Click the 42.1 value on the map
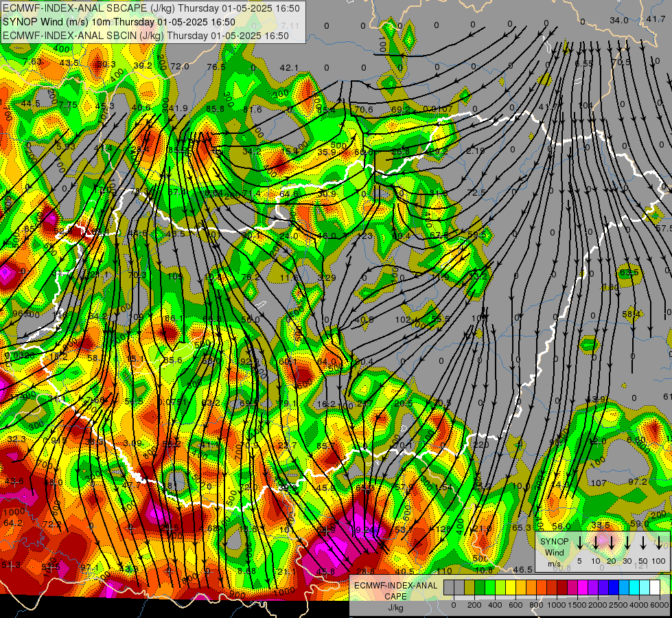This screenshot has height=618, width=672. pyautogui.click(x=289, y=68)
